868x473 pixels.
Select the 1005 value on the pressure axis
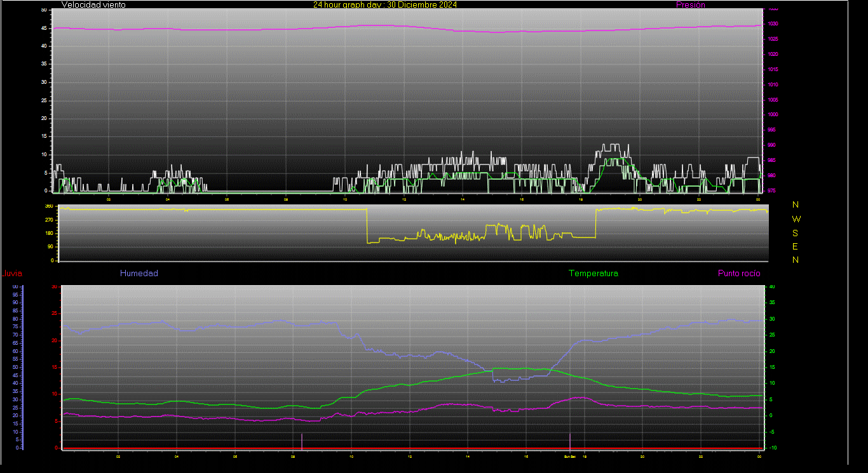click(x=773, y=100)
